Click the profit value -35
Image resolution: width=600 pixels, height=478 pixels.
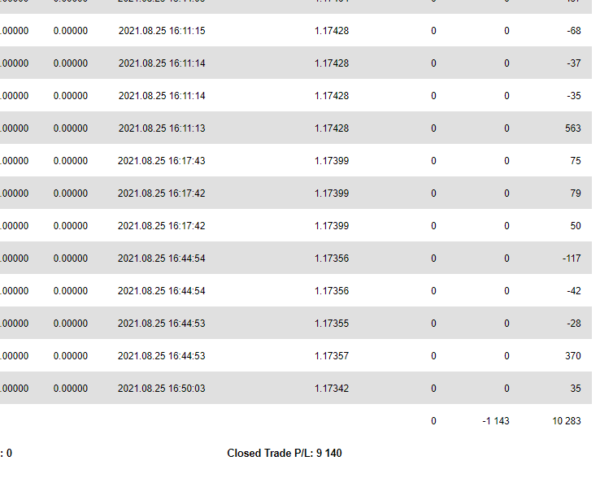(x=574, y=96)
